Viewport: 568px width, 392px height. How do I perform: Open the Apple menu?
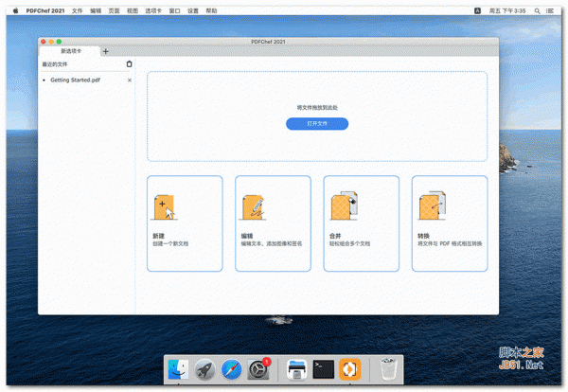click(15, 10)
